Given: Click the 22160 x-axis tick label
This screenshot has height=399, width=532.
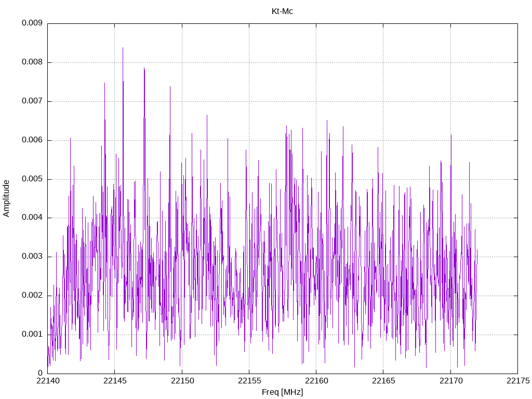Looking at the screenshot, I should pyautogui.click(x=316, y=381).
